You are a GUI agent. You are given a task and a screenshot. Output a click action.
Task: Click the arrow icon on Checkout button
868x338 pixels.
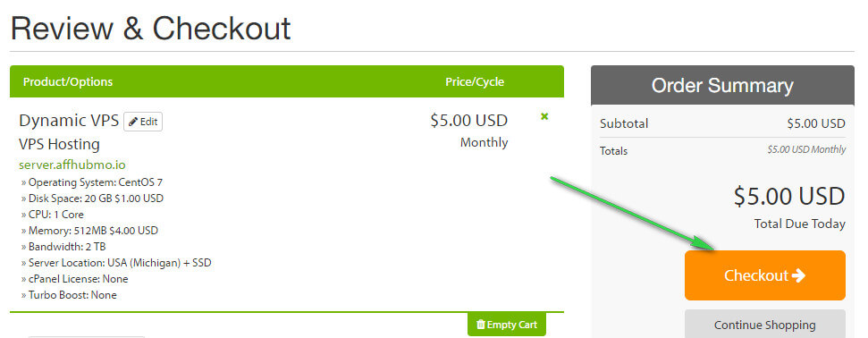[x=798, y=275]
